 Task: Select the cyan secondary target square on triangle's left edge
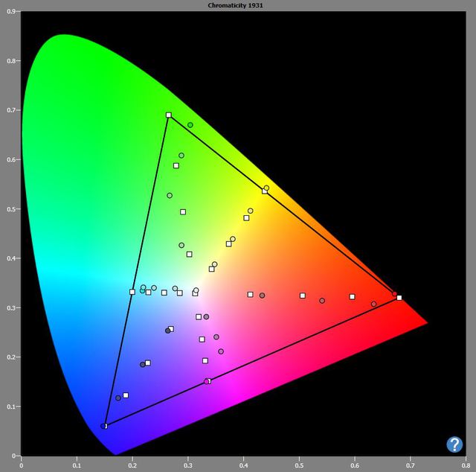[132, 292]
